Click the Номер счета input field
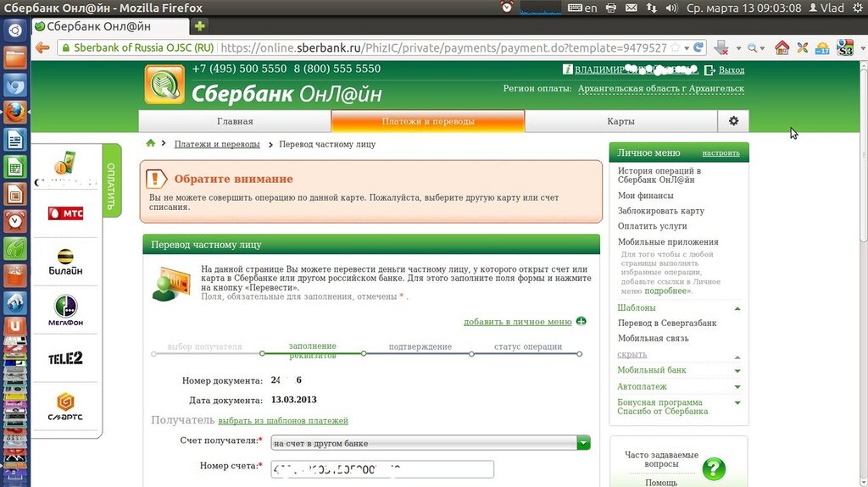The height and width of the screenshot is (487, 868). point(382,469)
